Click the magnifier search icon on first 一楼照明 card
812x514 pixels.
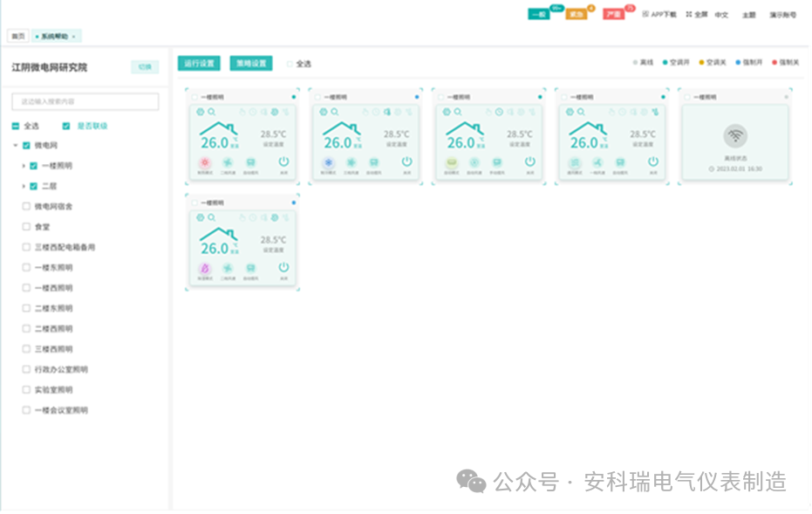tap(212, 112)
